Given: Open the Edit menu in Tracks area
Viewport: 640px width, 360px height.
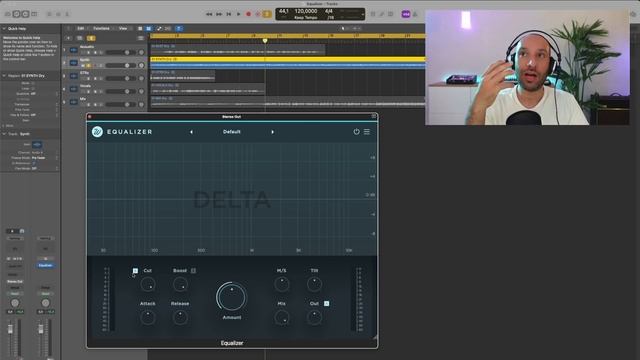Looking at the screenshot, I should click(x=81, y=29).
